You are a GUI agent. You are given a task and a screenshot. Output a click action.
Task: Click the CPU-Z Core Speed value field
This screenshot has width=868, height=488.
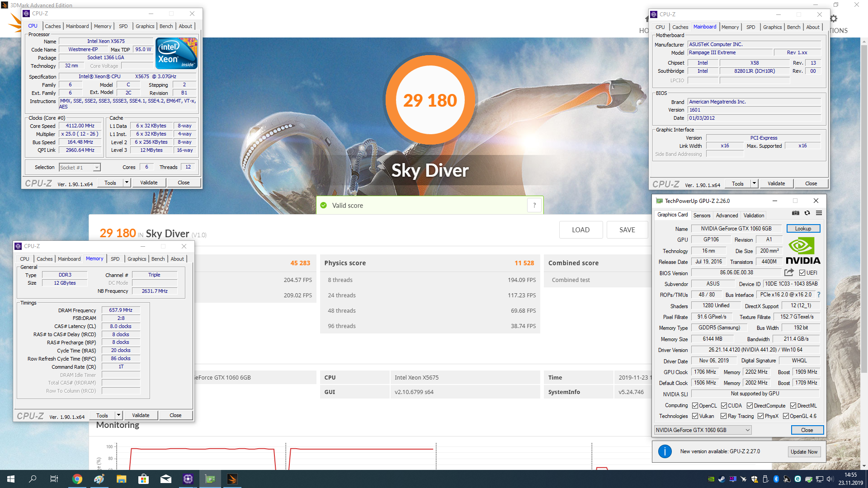[80, 126]
